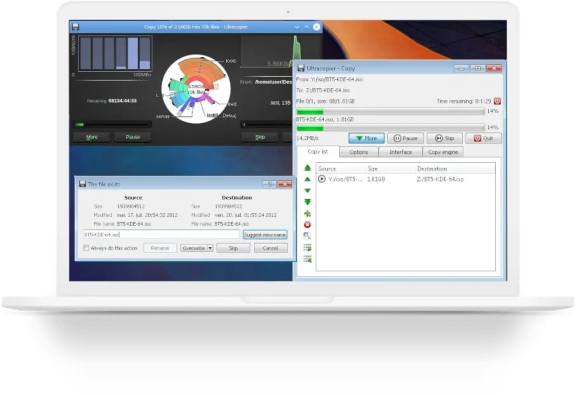Move selected item to top of copy list
576x395 pixels.
[307, 168]
